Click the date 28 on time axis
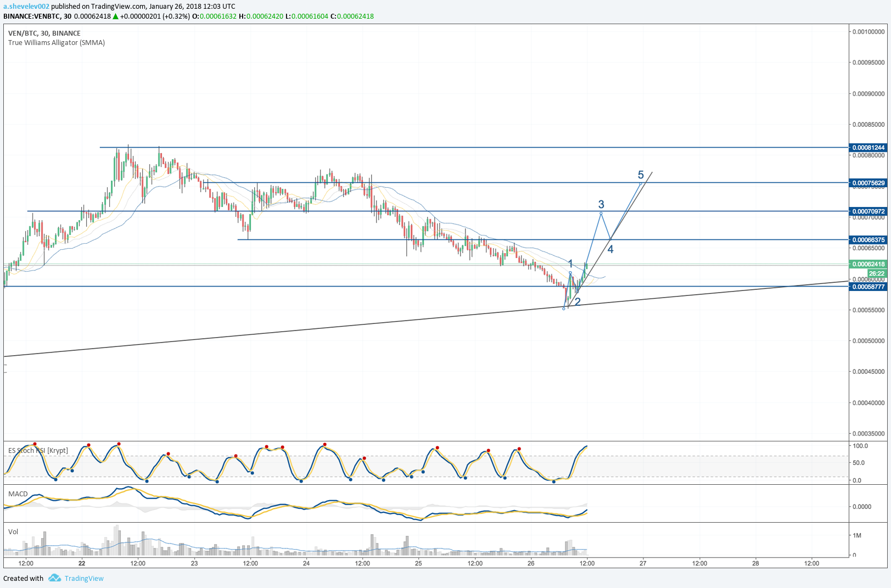Screen dimensions: 891x588 pos(755,563)
